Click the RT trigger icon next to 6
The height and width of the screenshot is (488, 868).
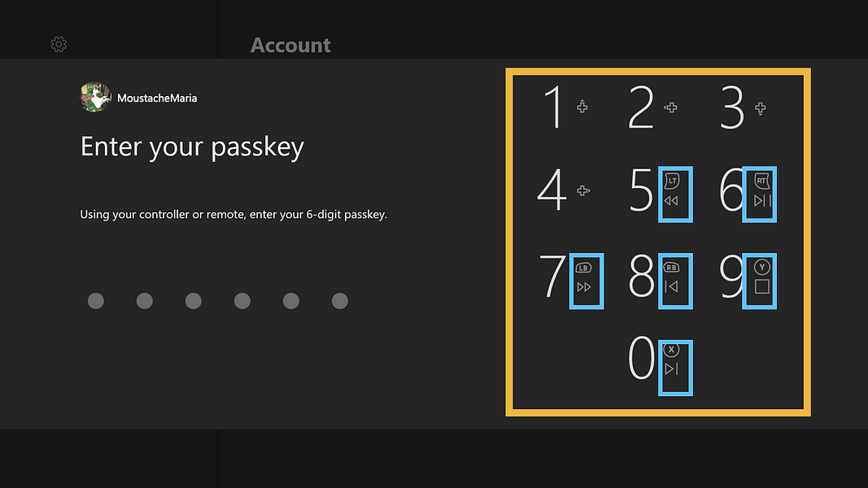761,181
